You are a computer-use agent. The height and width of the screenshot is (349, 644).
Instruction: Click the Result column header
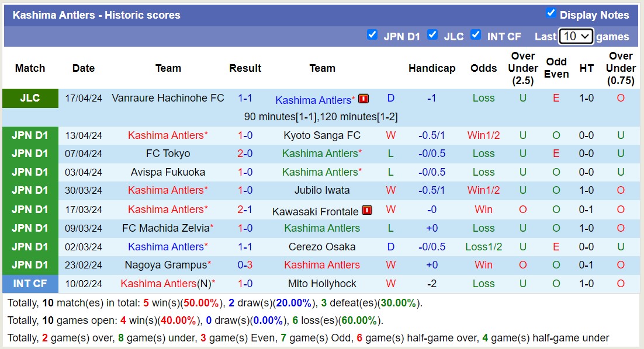(245, 68)
